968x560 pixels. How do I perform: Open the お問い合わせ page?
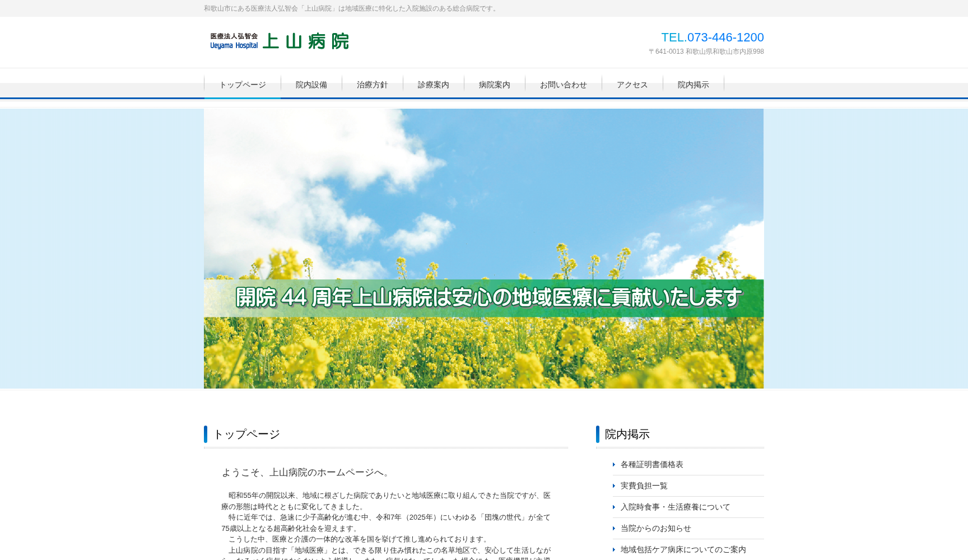pos(563,85)
